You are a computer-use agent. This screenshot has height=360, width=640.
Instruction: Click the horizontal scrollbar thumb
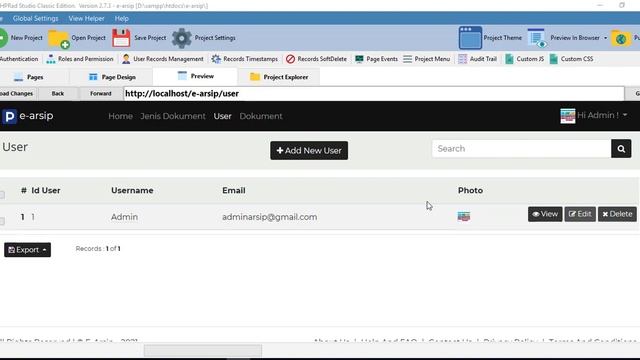(203, 350)
